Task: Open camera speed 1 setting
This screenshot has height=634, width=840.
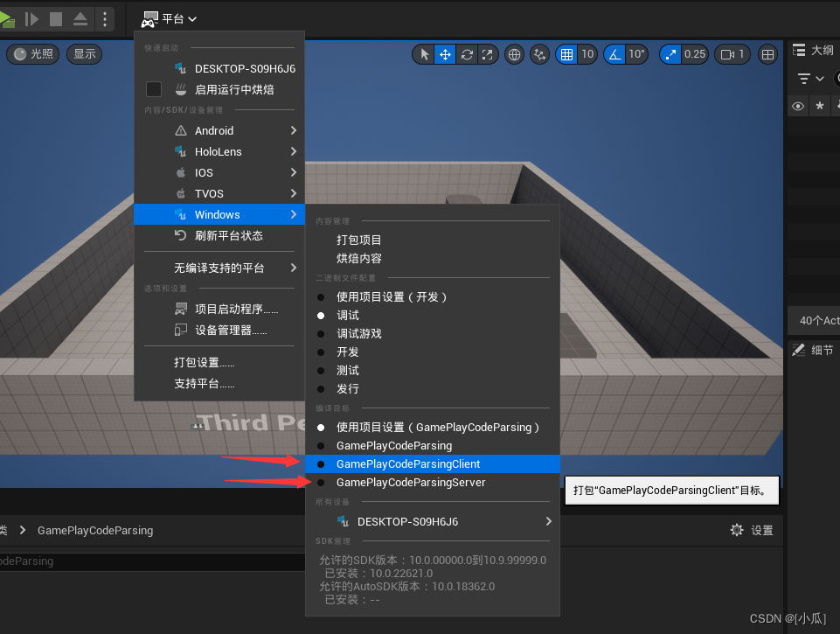Action: coord(732,54)
